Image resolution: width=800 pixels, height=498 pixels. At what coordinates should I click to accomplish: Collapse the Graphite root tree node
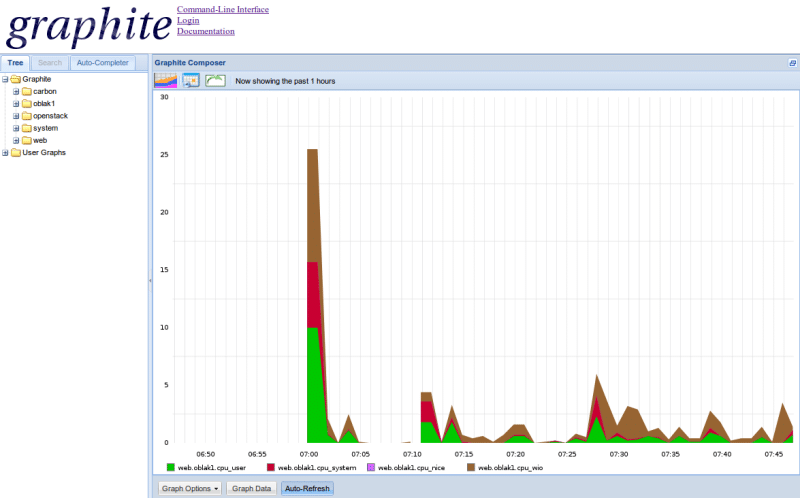coord(5,79)
